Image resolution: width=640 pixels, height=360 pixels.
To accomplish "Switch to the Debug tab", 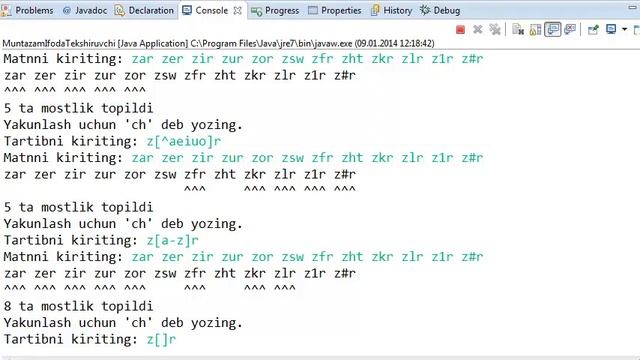I will tap(440, 11).
